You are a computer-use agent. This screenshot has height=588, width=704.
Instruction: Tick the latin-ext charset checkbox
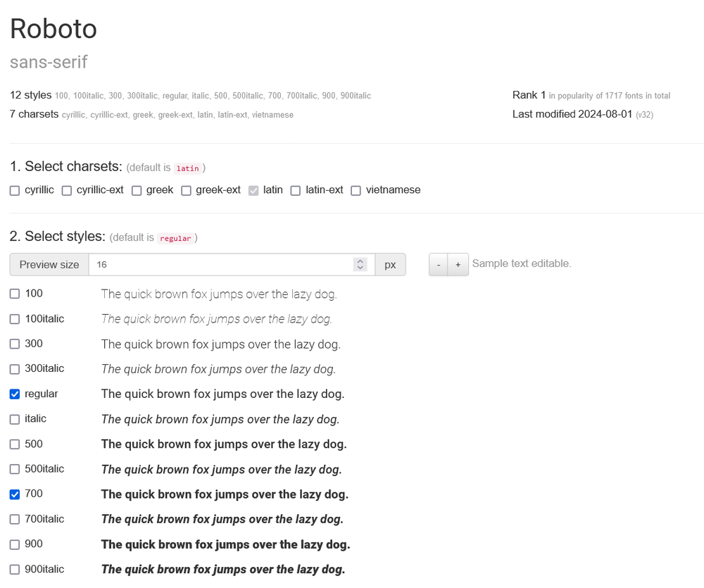point(296,191)
